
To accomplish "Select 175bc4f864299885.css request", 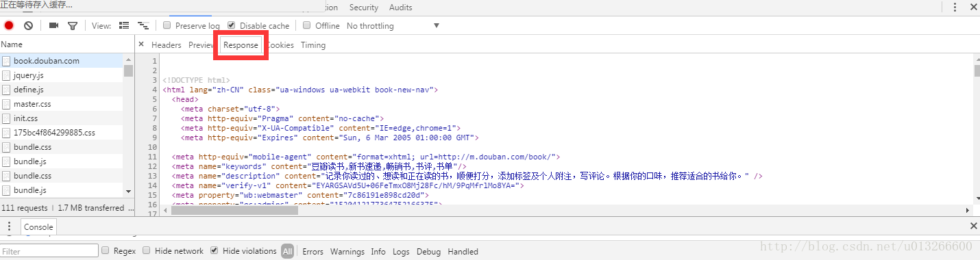I will pos(62,133).
